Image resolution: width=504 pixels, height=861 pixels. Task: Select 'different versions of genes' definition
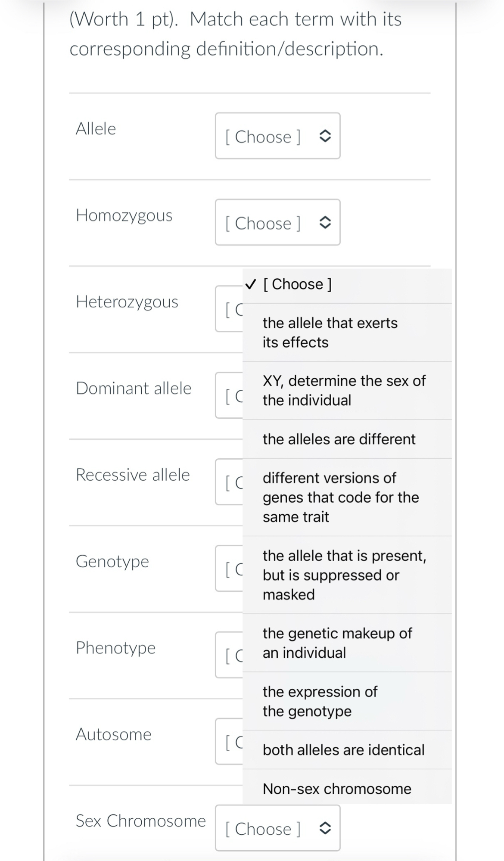(340, 497)
